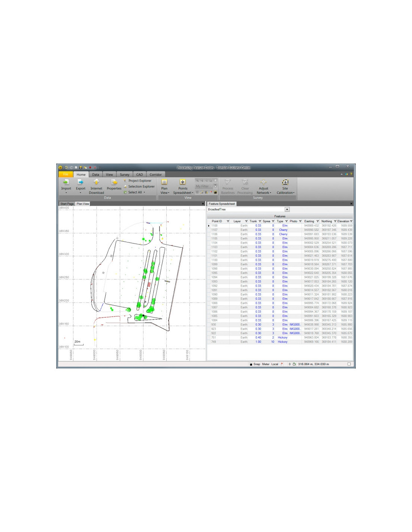Screen dimensions: 412x532
Task: Click the undo arrow in quick access toolbar
Action: click(x=66, y=168)
